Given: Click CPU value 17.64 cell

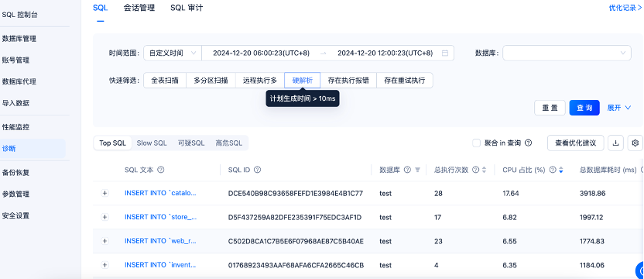Looking at the screenshot, I should 511,193.
